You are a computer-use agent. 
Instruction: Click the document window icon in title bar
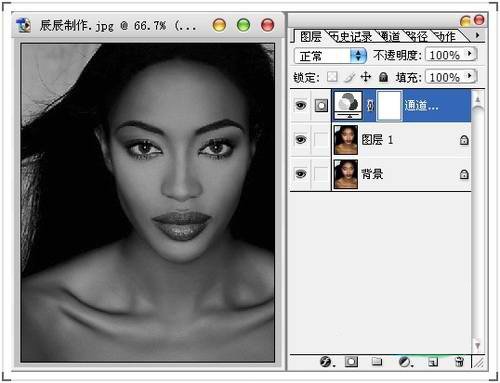pyautogui.click(x=23, y=25)
